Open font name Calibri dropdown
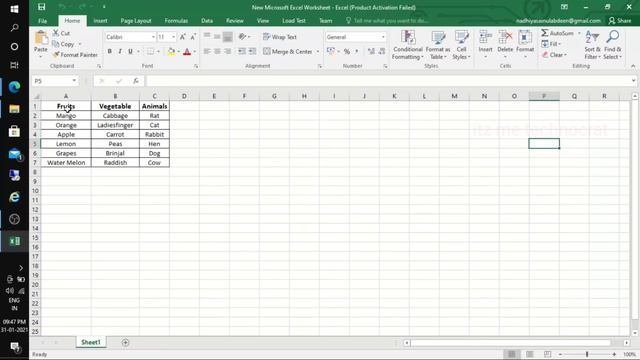Screen dimensions: 640x360 point(153,37)
